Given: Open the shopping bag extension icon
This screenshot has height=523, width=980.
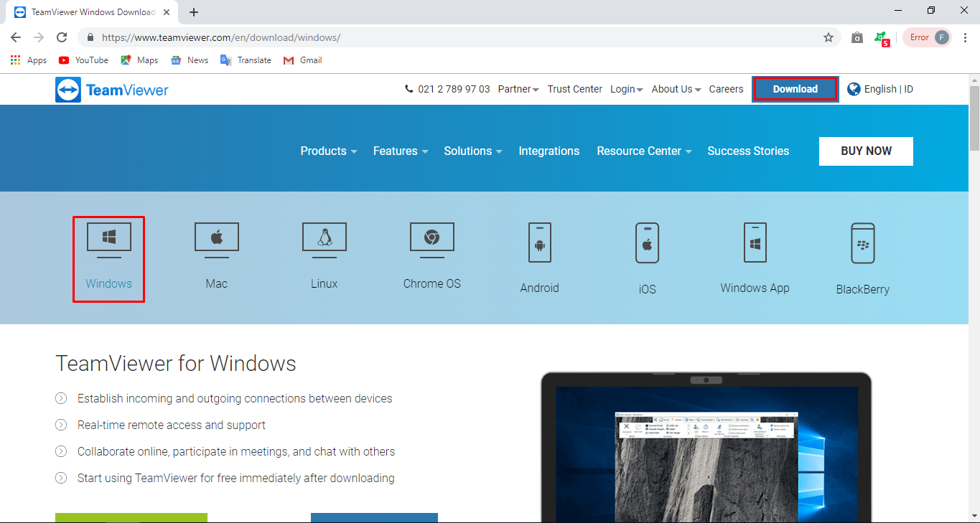Looking at the screenshot, I should point(857,37).
